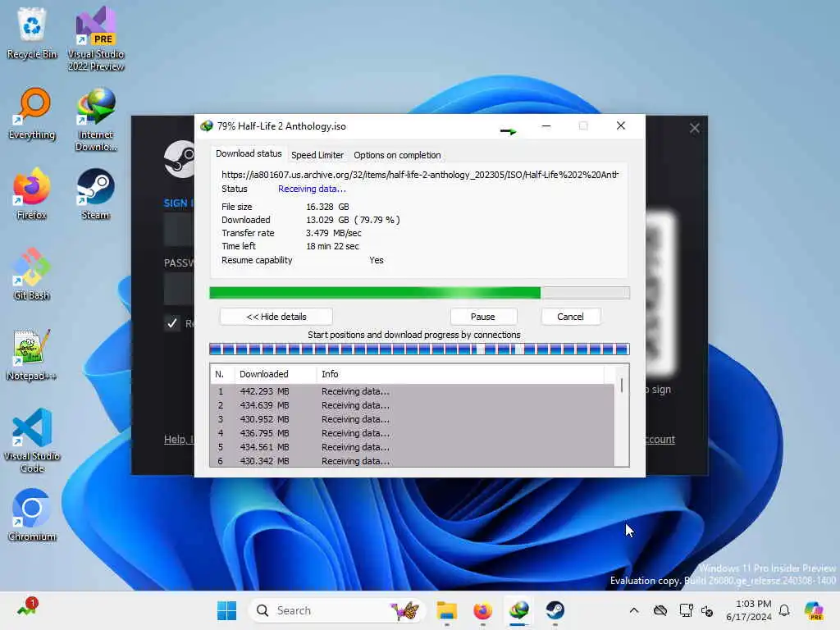Click the Downloaded column header

coord(276,374)
